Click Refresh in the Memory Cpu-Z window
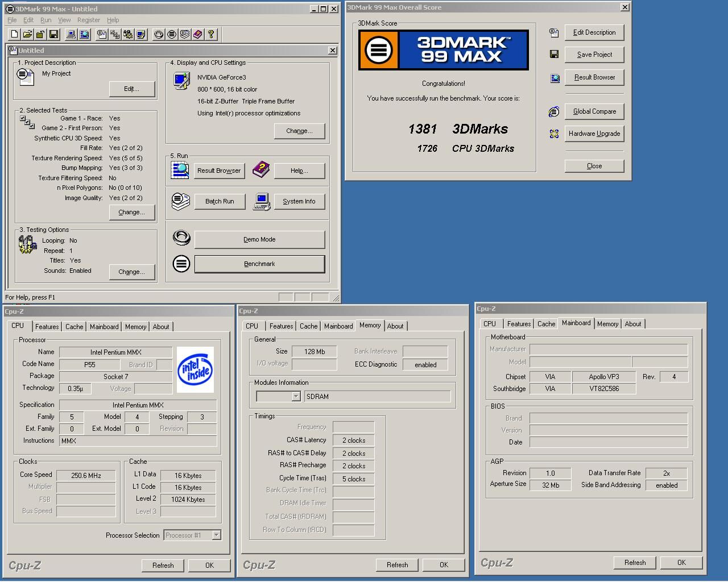The image size is (728, 582). click(398, 564)
